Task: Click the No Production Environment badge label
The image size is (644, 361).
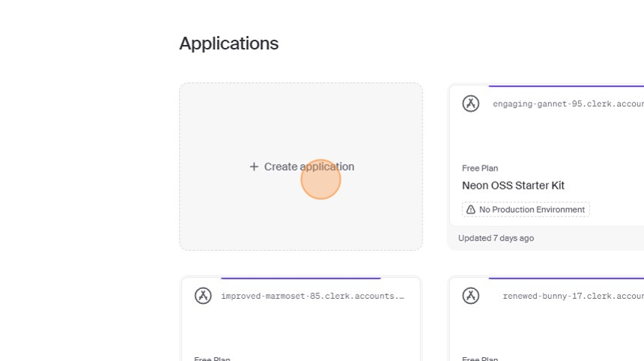Action: point(532,210)
